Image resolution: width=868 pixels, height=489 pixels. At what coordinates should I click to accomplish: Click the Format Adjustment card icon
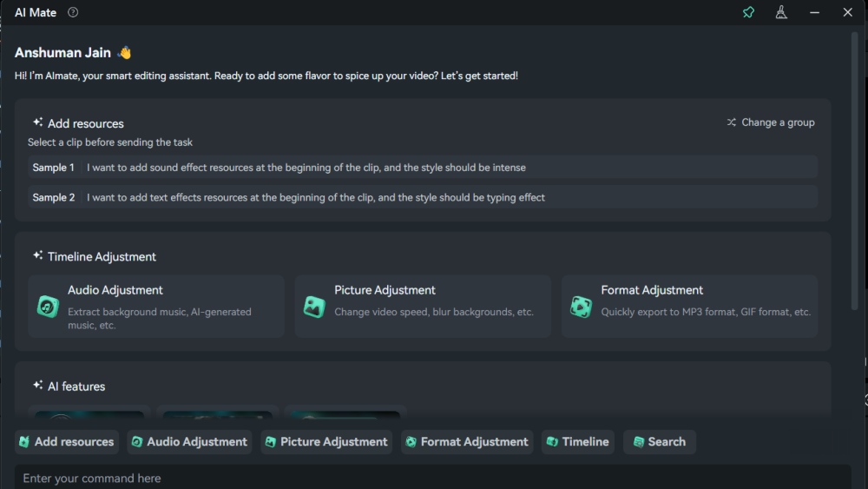[582, 307]
